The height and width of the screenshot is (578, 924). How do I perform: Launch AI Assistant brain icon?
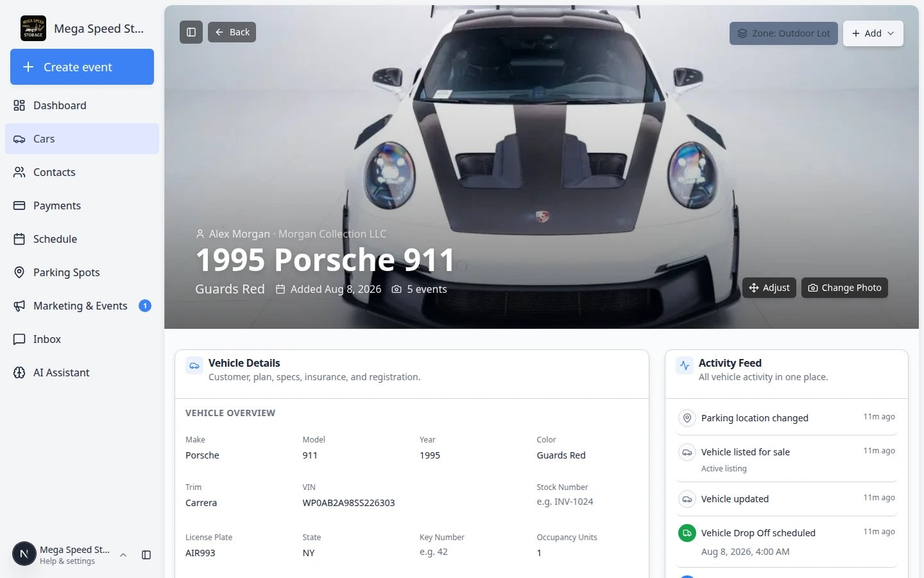click(x=19, y=372)
